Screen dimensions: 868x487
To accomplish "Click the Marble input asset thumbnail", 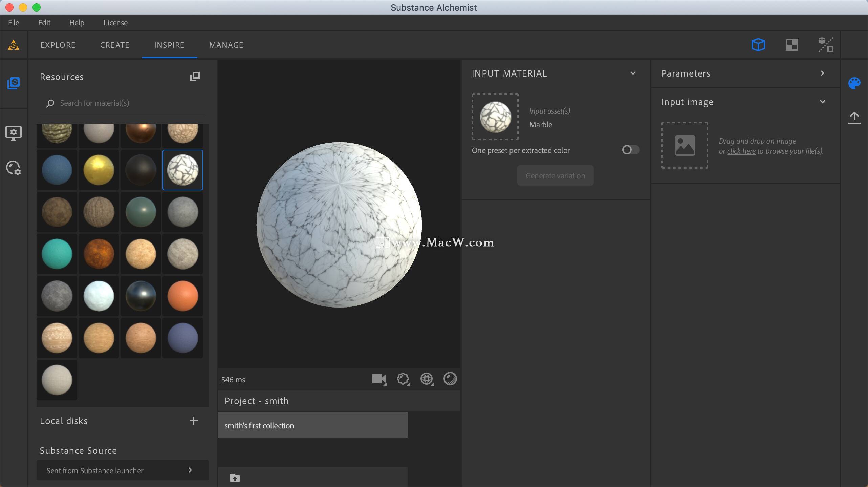I will 495,117.
